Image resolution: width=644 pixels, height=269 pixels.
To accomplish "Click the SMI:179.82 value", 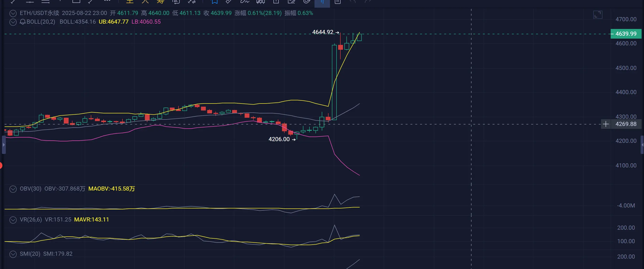I will (58, 254).
